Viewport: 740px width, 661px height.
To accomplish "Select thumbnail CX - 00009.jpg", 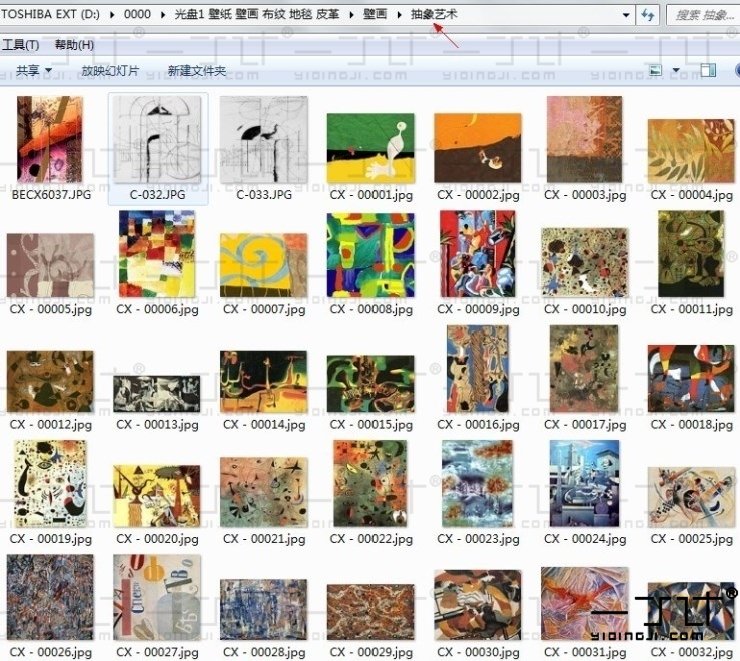I will [478, 254].
